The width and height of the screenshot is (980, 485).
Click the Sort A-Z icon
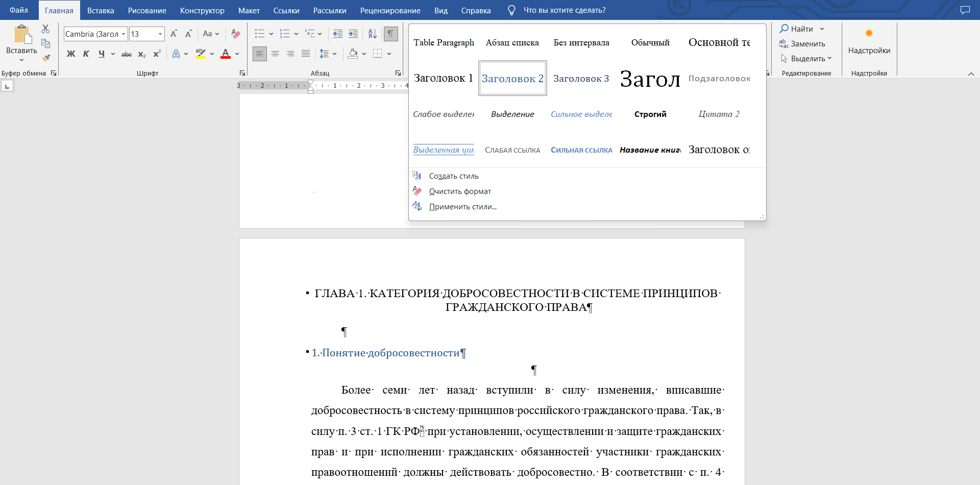373,34
